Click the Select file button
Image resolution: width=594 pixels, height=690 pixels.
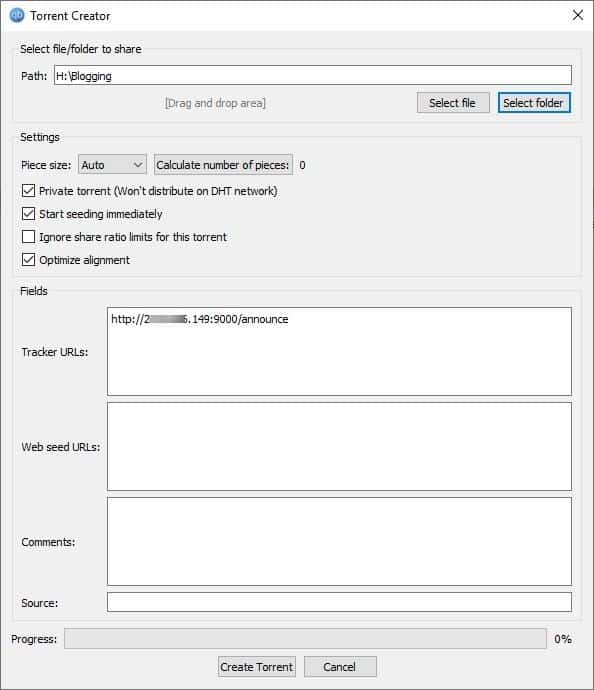click(453, 103)
